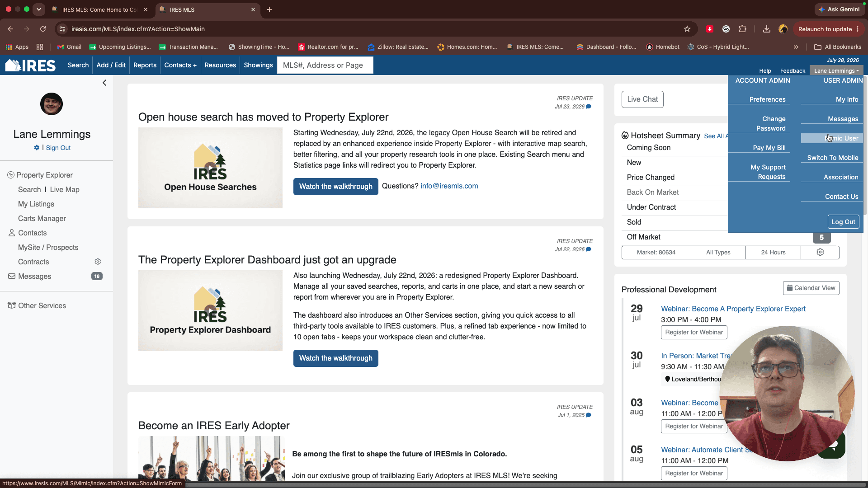Show more bookmarks chevron

[x=796, y=47]
